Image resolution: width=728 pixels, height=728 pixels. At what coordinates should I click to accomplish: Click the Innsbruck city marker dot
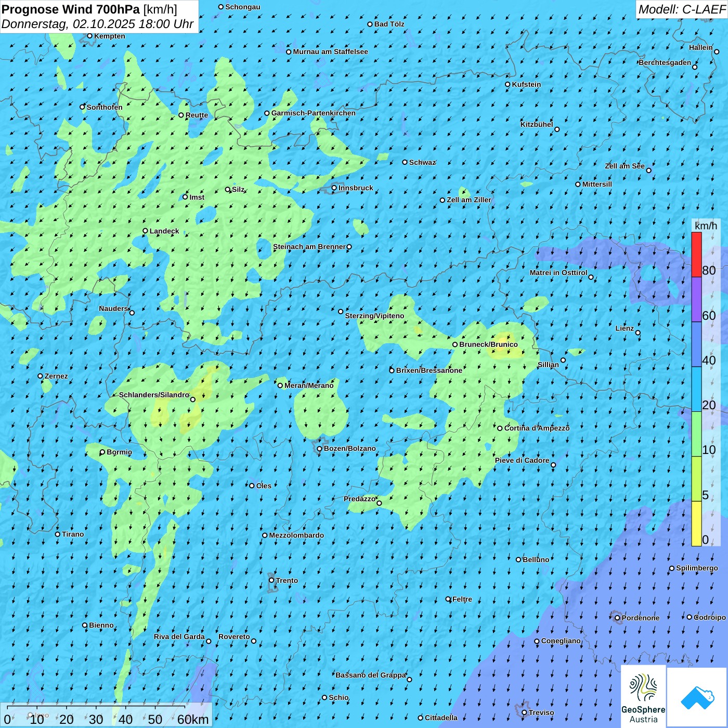pos(334,188)
